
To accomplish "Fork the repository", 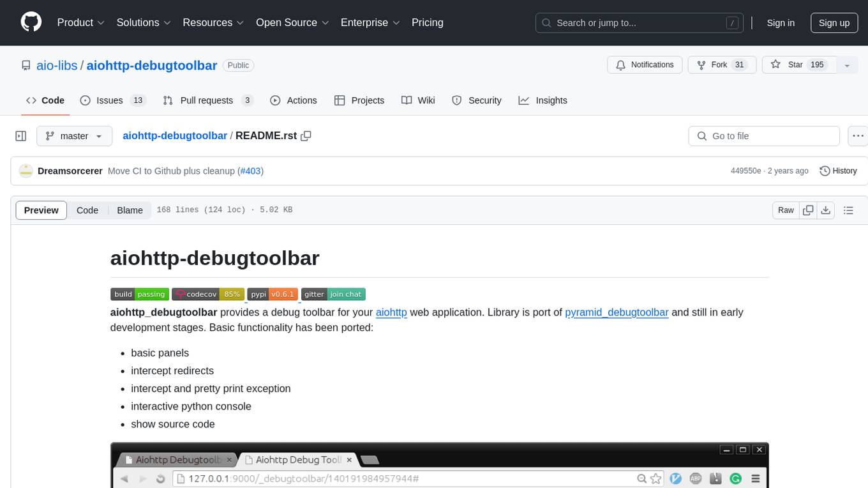I will pos(722,65).
